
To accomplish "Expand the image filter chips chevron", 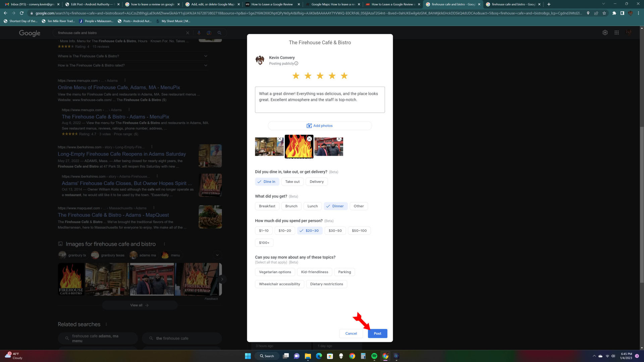I will point(217,255).
